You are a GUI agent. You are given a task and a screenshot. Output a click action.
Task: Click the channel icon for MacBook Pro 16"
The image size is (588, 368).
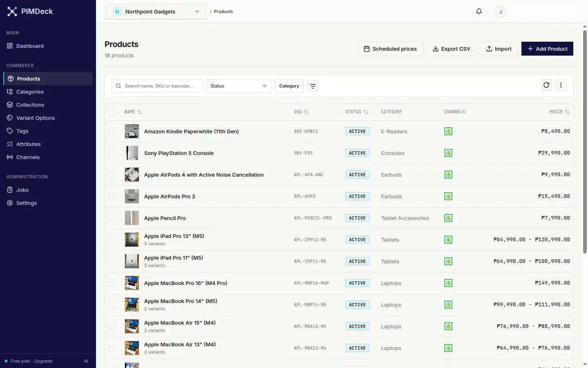point(448,283)
